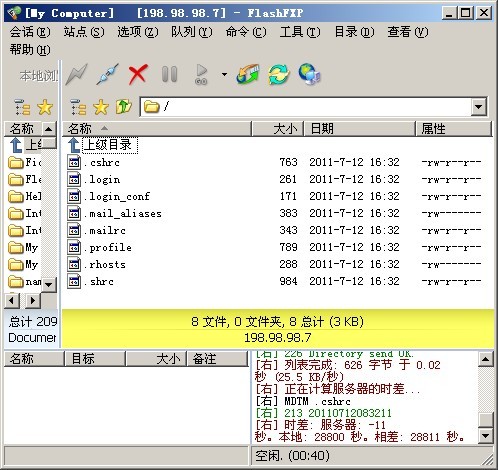Image resolution: width=498 pixels, height=470 pixels.
Task: Select the .login_conf file
Action: [117, 196]
